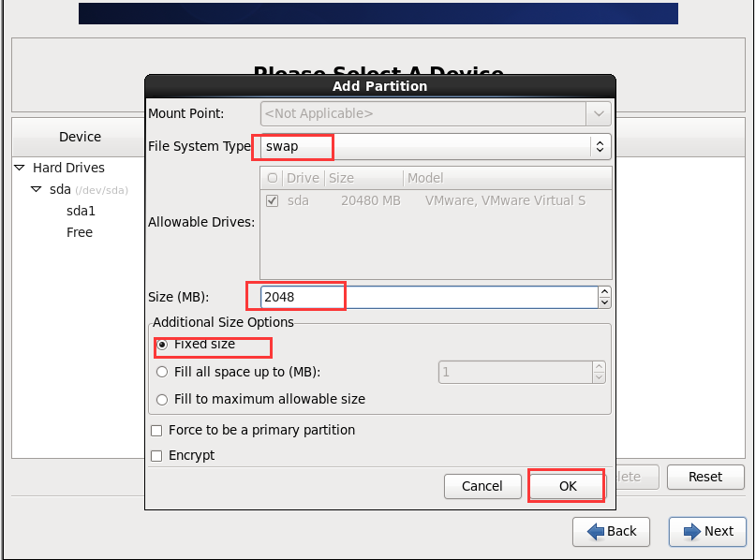Screen dimensions: 756x560
Task: Cancel the Add Partition dialog
Action: [482, 486]
